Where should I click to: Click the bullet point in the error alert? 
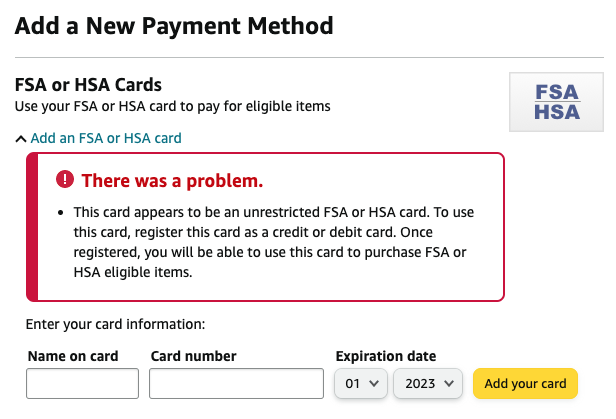(x=62, y=214)
